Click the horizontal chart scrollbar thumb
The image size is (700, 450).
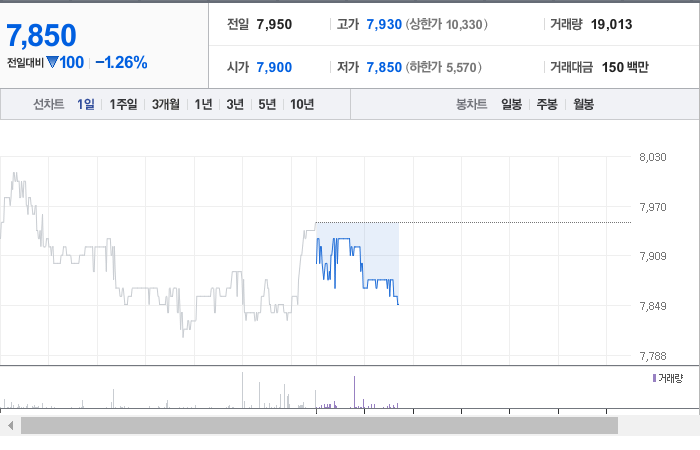(319, 425)
